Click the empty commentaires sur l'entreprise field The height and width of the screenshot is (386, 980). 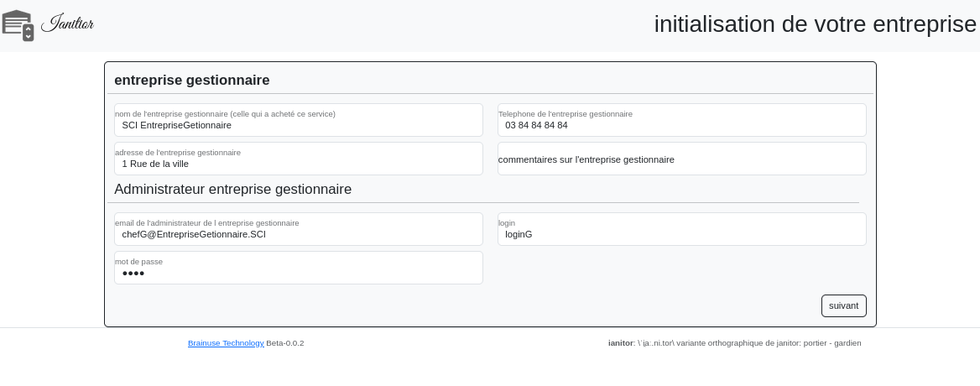click(681, 159)
